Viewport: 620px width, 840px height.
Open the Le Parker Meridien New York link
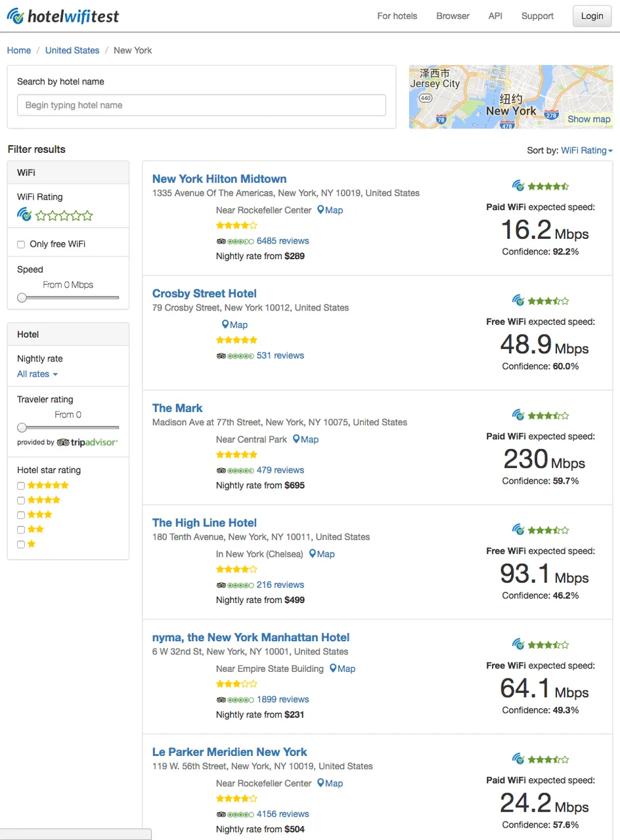229,752
